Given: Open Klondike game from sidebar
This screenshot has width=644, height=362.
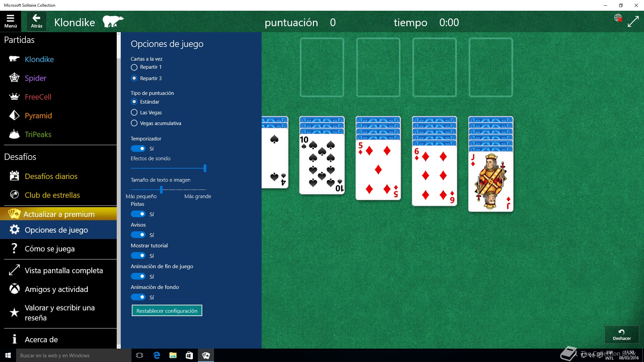Looking at the screenshot, I should 58,59.
